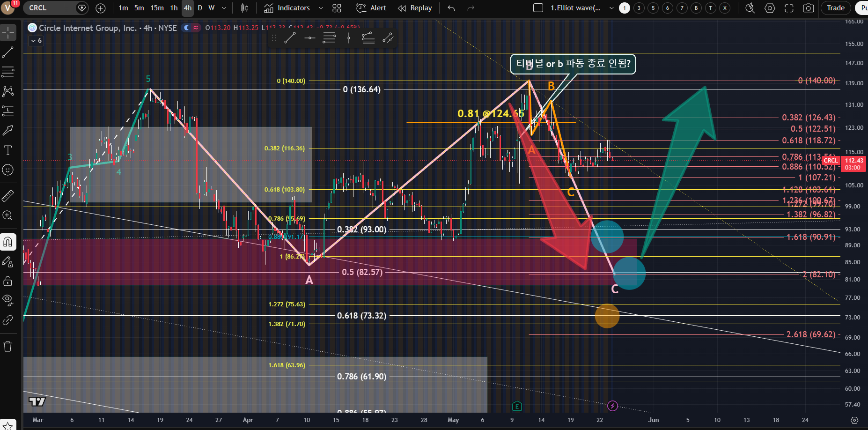The height and width of the screenshot is (430, 868).
Task: Open the indicator templates grid icon
Action: [x=337, y=8]
